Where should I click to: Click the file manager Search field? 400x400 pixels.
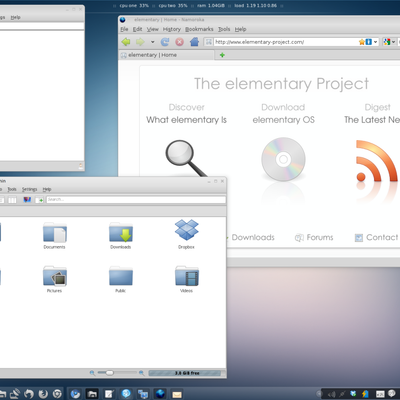point(136,199)
